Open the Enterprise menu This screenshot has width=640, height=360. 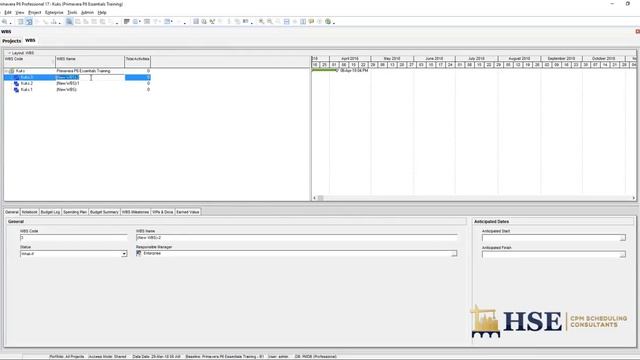[x=54, y=13]
